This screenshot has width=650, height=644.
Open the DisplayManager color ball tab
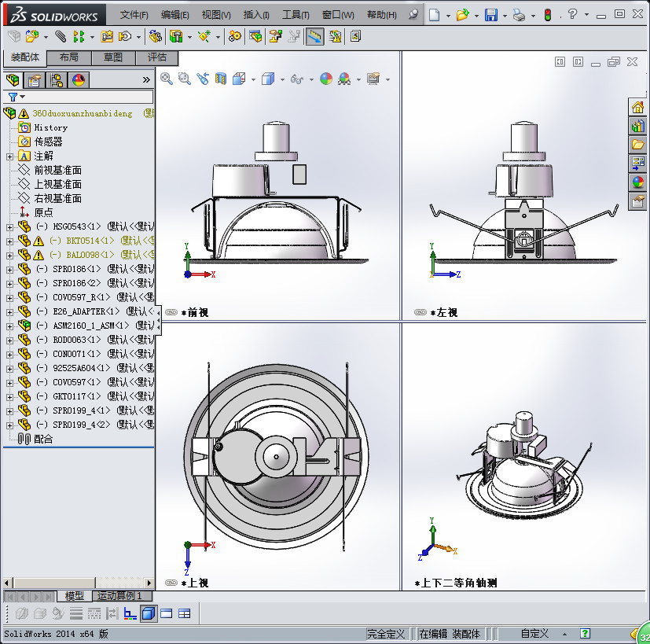[x=79, y=80]
